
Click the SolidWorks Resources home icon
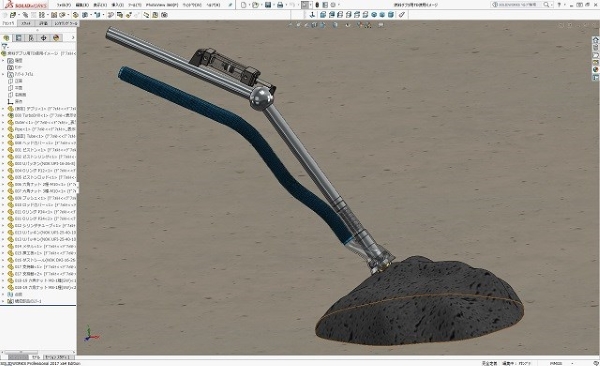click(595, 40)
